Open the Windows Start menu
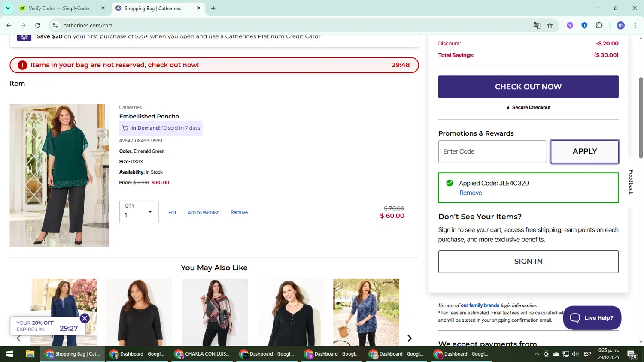The width and height of the screenshot is (644, 362). coord(9,354)
